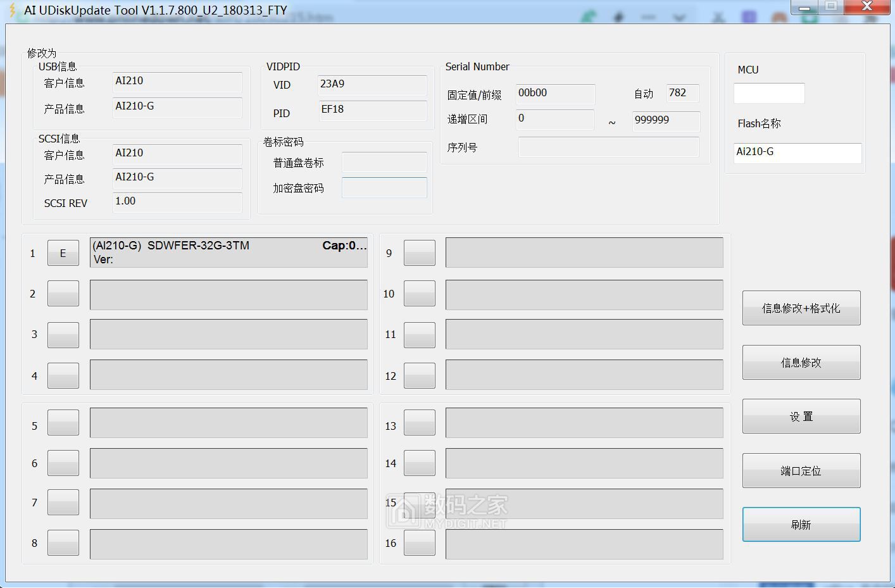
Task: Click the port 3 slot button
Action: click(63, 335)
